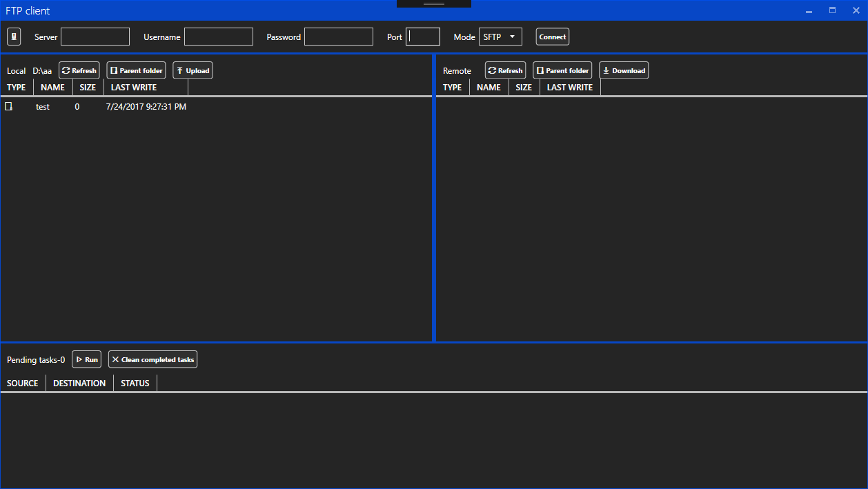Sort Local list by SIZE column
This screenshot has width=868, height=489.
[88, 88]
